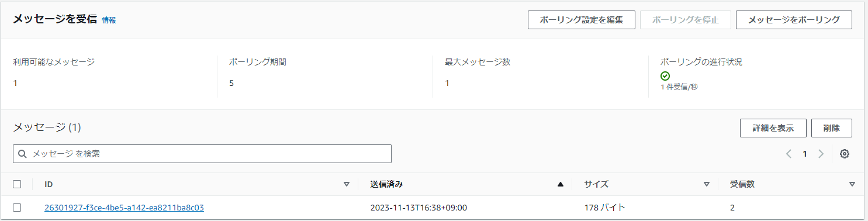Go to the next page chevron
The image size is (868, 221).
(x=821, y=154)
